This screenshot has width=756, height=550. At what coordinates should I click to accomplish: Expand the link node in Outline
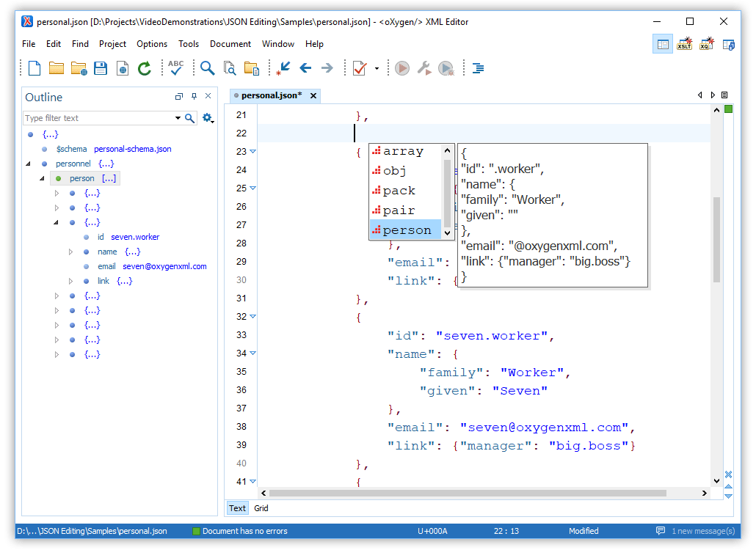click(70, 282)
